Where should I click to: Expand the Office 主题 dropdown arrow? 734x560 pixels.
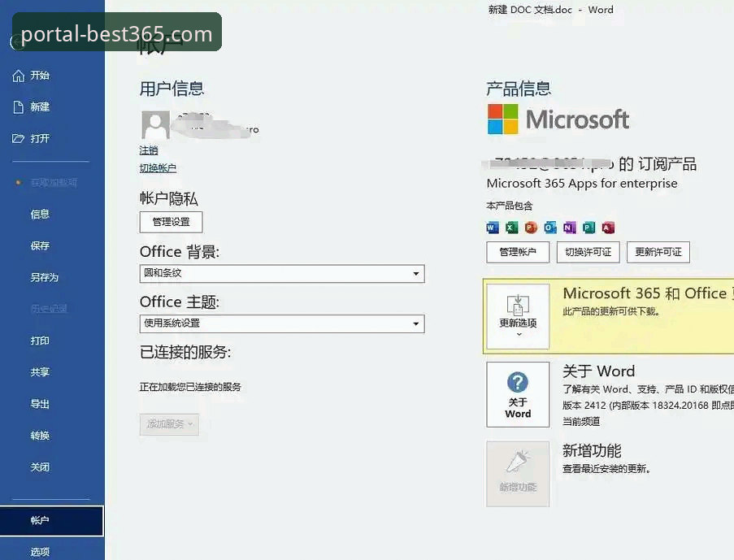[415, 324]
